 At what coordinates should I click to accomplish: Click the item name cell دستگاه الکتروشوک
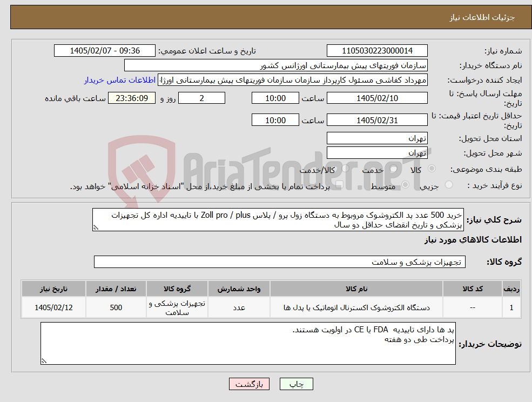[x=356, y=307]
